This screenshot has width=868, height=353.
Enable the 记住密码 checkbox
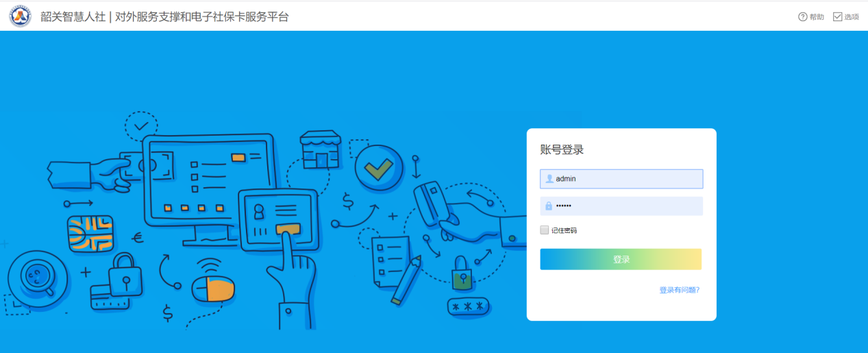(x=545, y=230)
